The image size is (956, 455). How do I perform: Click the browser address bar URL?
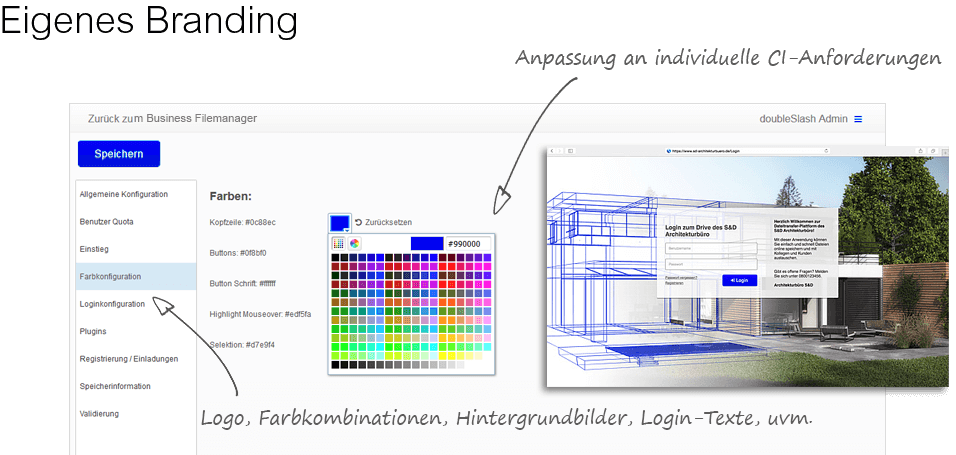pyautogui.click(x=704, y=150)
